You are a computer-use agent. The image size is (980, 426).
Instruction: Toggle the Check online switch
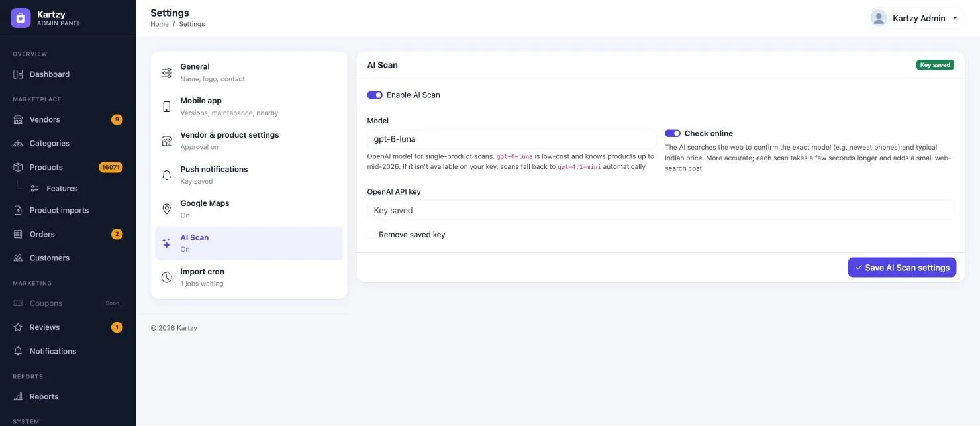(673, 133)
